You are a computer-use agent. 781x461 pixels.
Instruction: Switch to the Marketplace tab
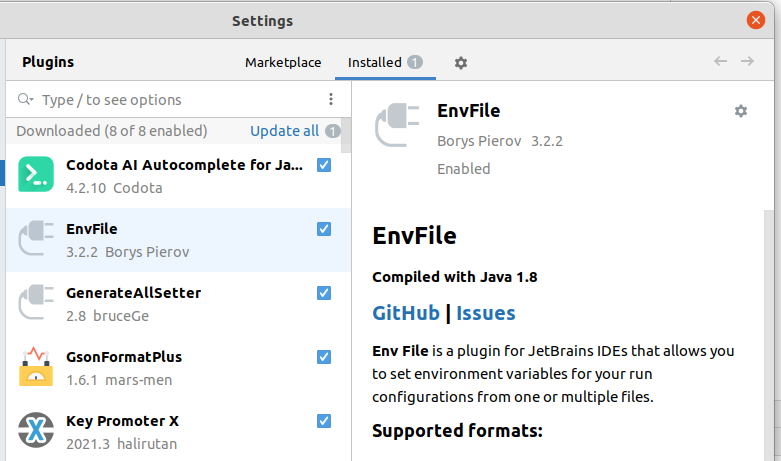tap(283, 62)
